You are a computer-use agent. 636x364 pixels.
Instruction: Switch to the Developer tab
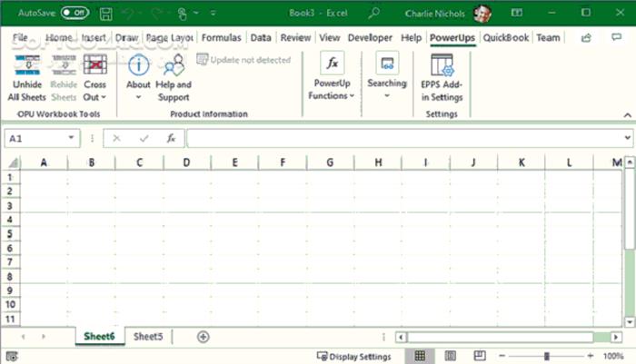370,38
